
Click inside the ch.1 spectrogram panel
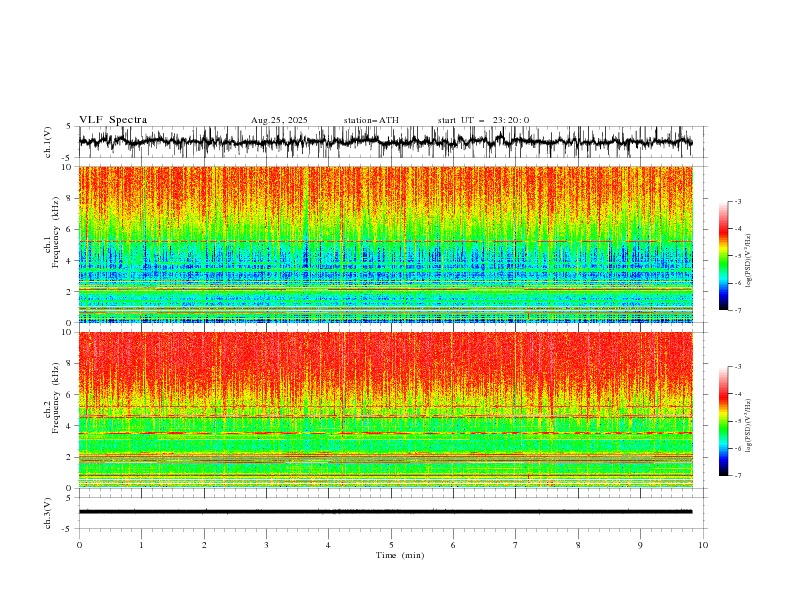(x=385, y=244)
